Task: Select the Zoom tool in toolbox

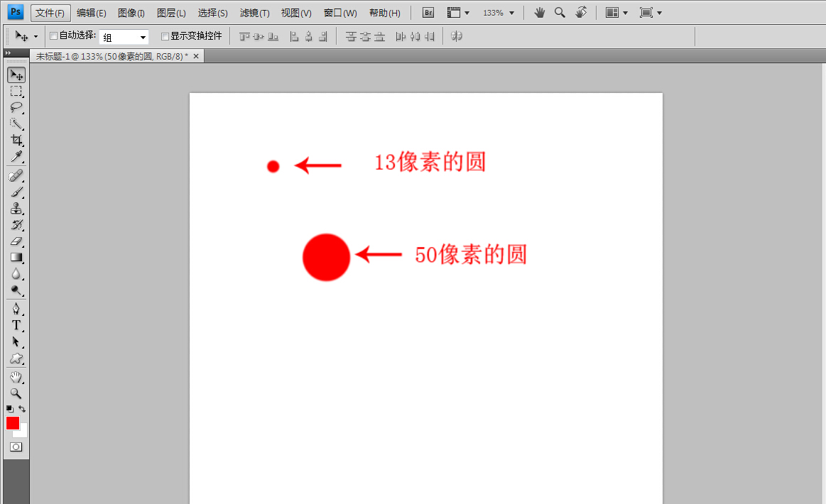Action: point(16,393)
